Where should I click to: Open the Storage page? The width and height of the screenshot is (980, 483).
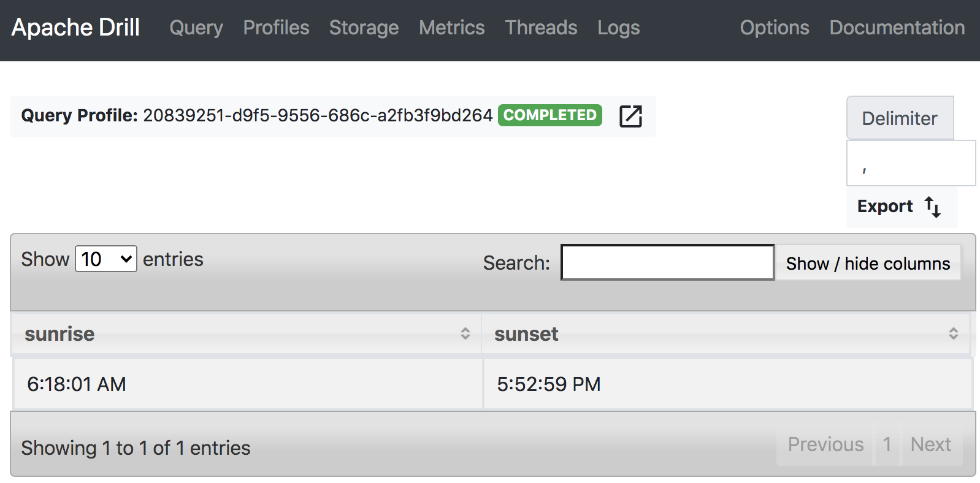pos(364,28)
